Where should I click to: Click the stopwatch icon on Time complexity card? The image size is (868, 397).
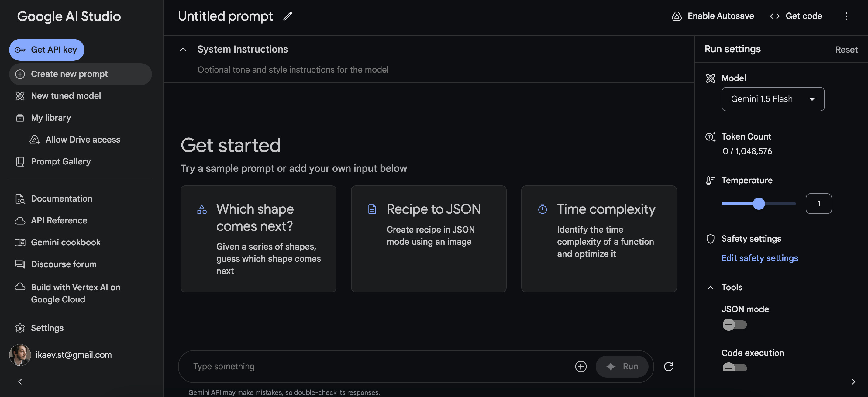click(542, 209)
